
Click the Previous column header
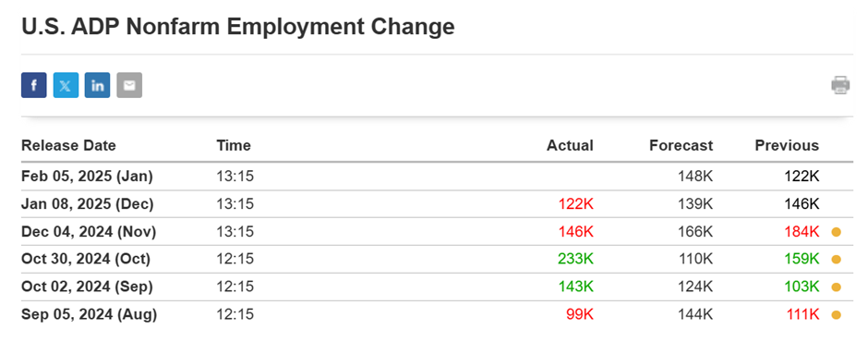pyautogui.click(x=787, y=146)
